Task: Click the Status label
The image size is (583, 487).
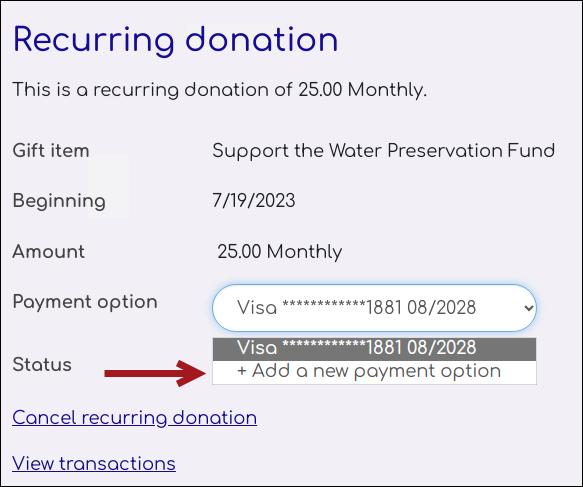Action: point(42,364)
